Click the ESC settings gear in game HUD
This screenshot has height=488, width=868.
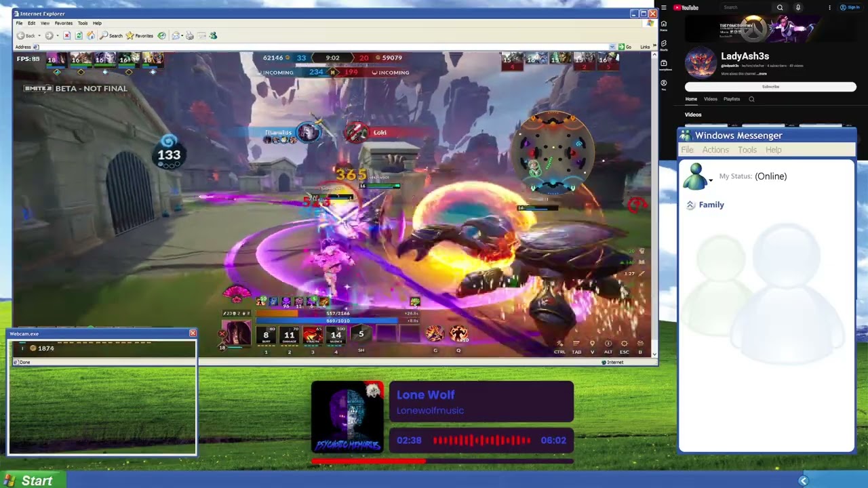[624, 344]
